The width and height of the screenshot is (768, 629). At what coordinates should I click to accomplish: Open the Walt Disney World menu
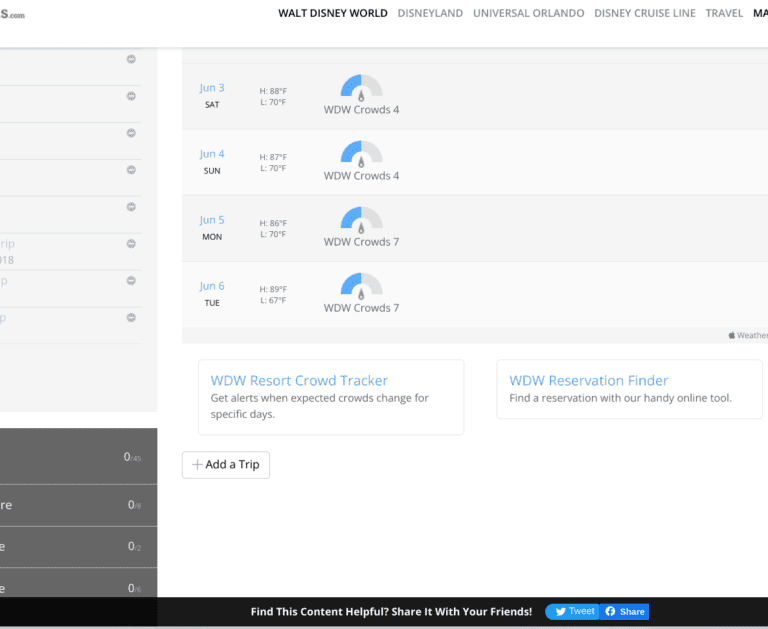pos(332,13)
